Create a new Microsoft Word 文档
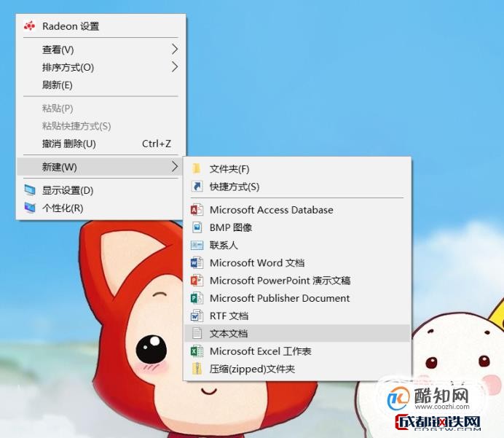 297,263
